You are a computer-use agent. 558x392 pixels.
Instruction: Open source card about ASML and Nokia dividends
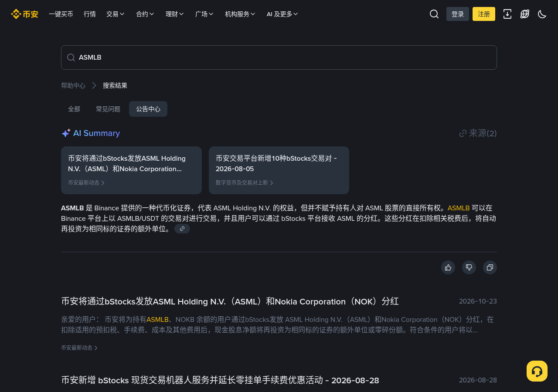pyautogui.click(x=131, y=170)
